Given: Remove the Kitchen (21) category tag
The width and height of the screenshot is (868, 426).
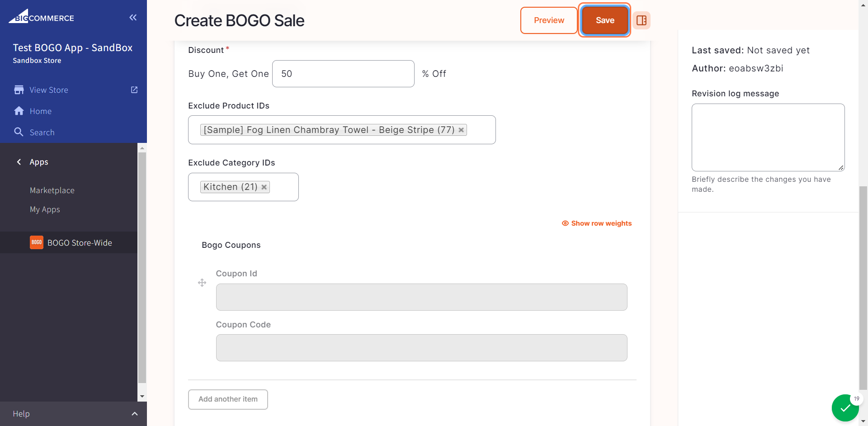Looking at the screenshot, I should pos(264,187).
